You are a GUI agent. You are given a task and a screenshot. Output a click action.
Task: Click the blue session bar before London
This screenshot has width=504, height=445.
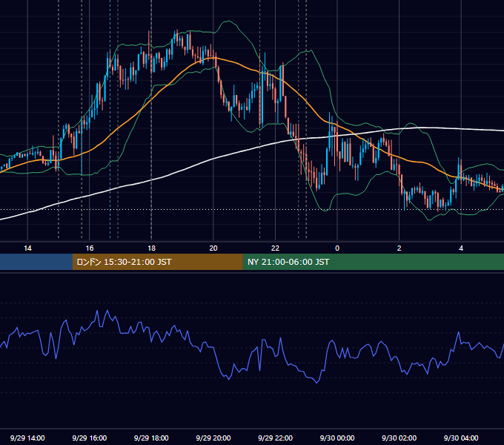click(36, 262)
